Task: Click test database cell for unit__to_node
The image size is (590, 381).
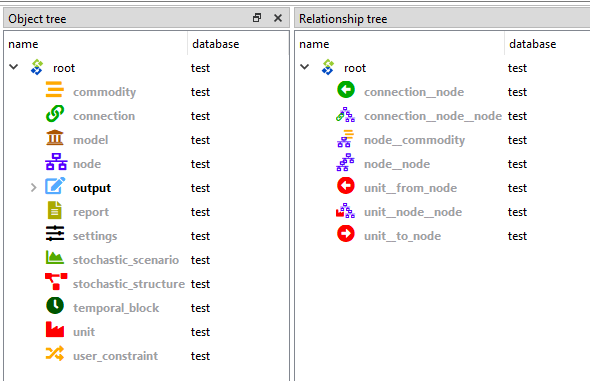Action: pyautogui.click(x=517, y=236)
